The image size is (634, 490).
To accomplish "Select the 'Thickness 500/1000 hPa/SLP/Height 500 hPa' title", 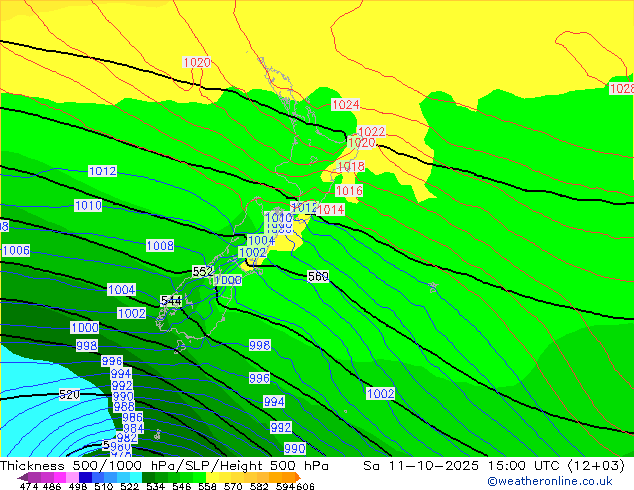I will (x=164, y=466).
